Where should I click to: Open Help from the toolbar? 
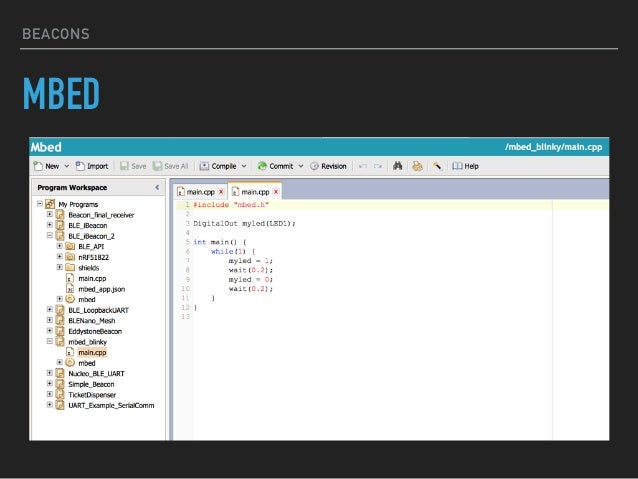coord(465,166)
